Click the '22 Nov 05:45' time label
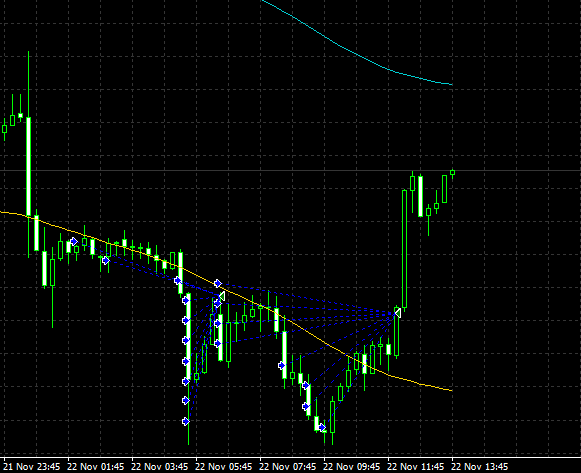Screen dimensions: 581x473 coord(224,466)
